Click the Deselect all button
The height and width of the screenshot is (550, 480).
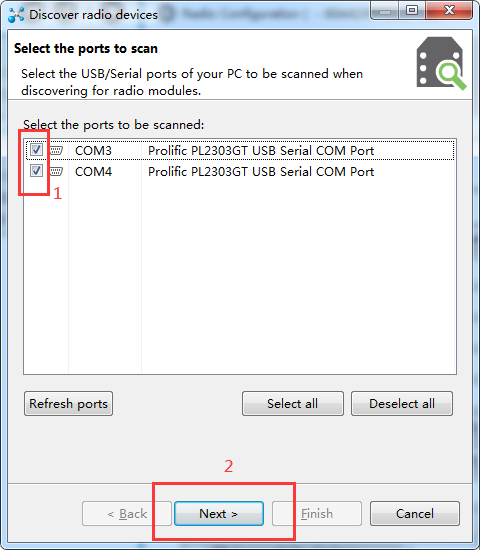(x=402, y=404)
